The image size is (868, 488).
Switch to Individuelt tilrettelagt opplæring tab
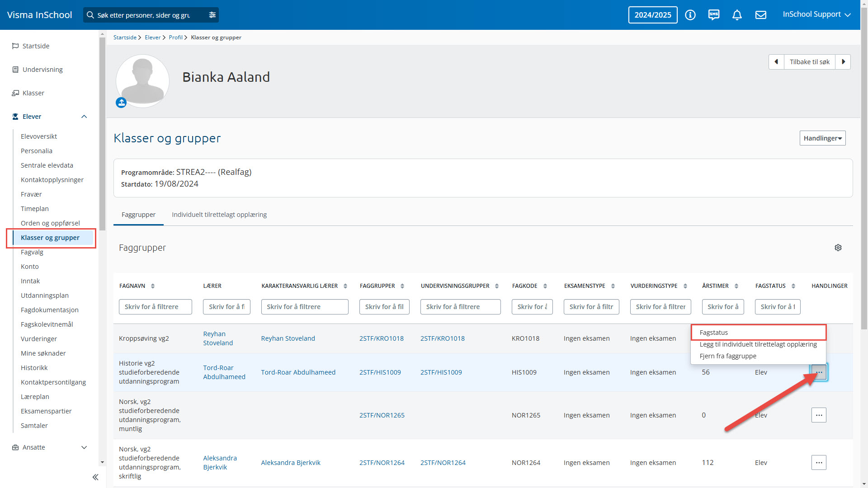[219, 215]
